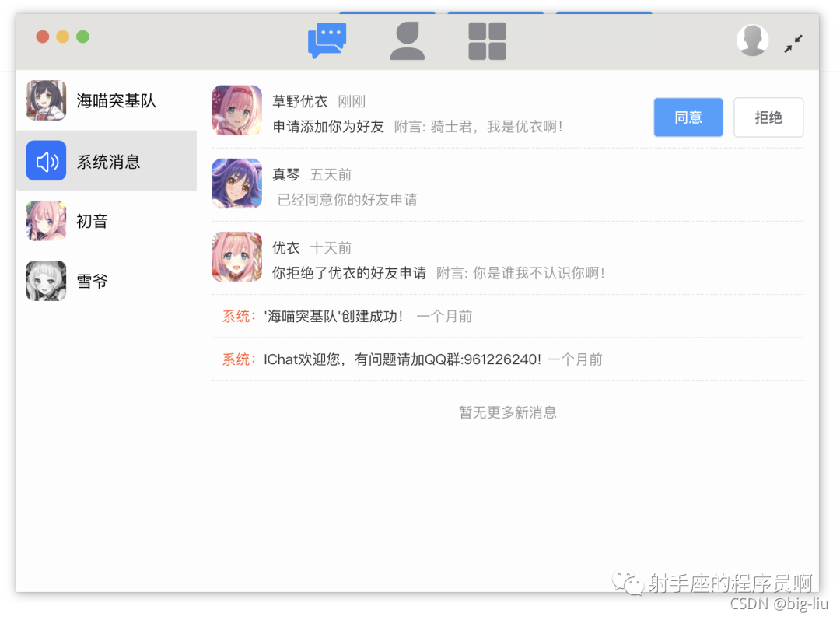Click the green zoom traffic light button
This screenshot has height=620, width=840.
click(82, 36)
